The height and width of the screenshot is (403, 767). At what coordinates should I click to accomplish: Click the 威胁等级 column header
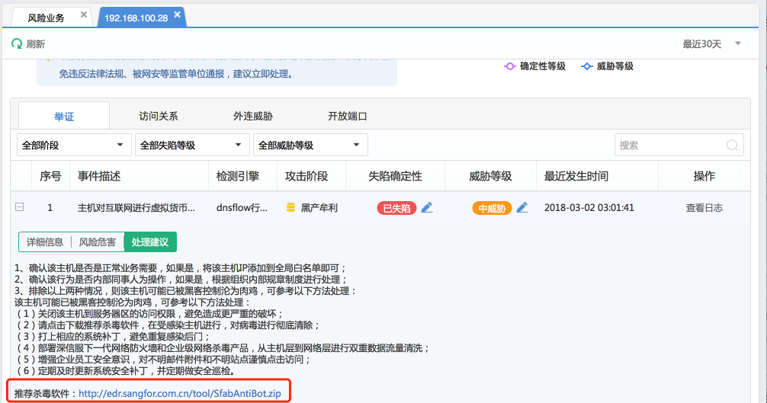[x=490, y=176]
